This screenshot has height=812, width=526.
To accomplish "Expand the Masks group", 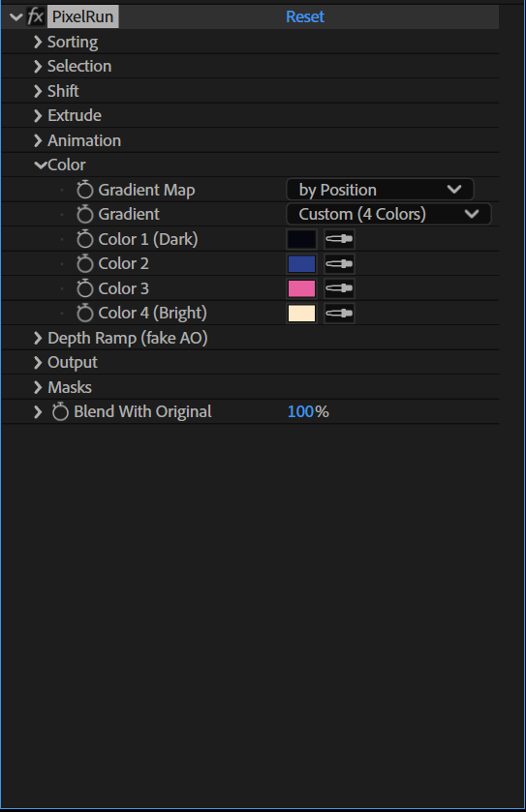I will coord(38,387).
